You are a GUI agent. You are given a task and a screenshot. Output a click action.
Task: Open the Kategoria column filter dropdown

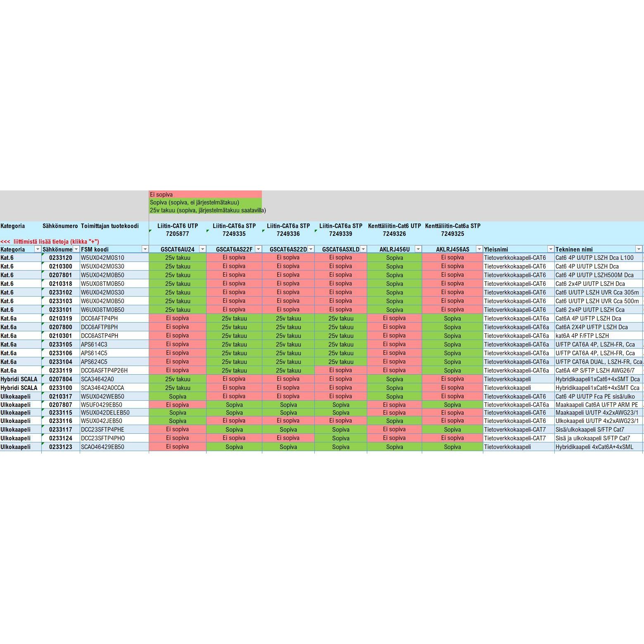(x=38, y=249)
